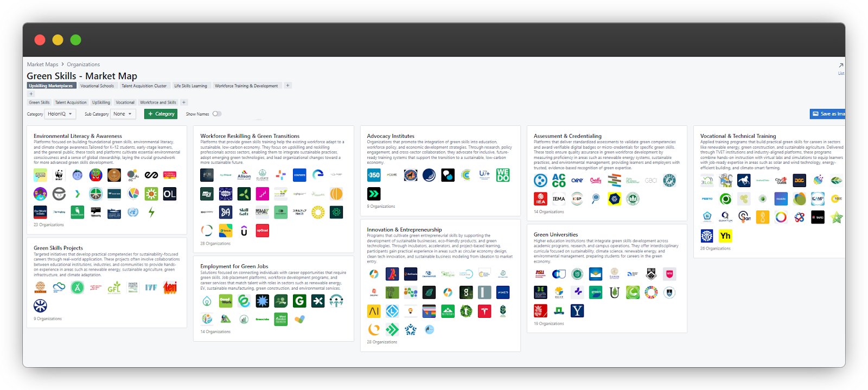
Task: Open Organizations breadcrumb link
Action: pyautogui.click(x=84, y=65)
